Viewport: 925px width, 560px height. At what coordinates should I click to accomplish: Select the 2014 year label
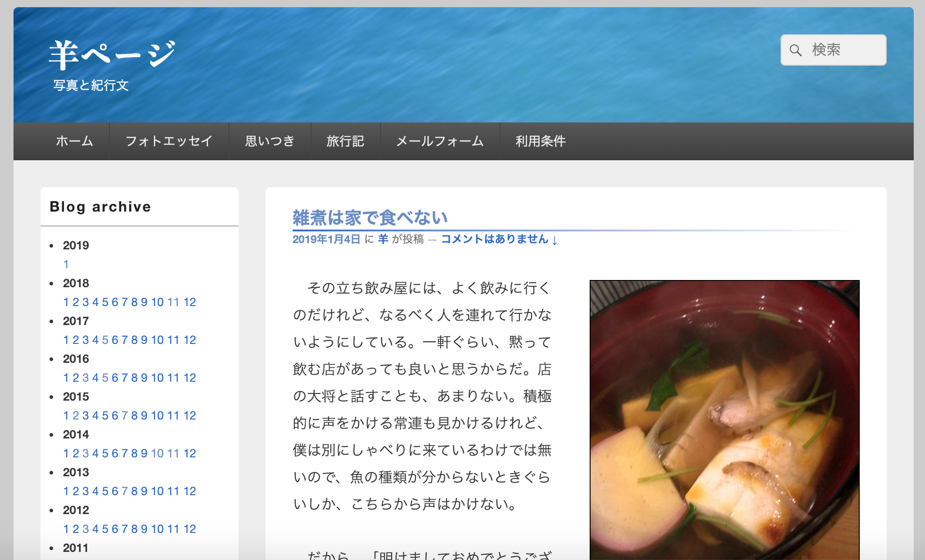(76, 434)
